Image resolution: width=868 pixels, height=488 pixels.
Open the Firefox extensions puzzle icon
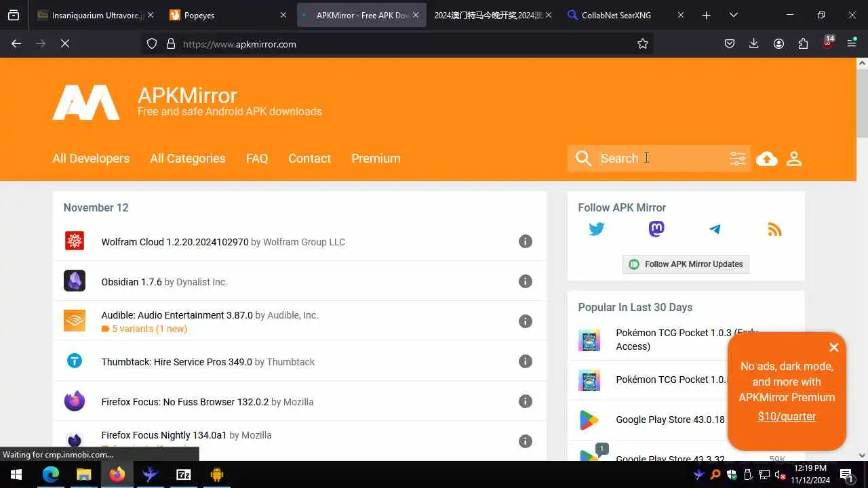pyautogui.click(x=803, y=43)
